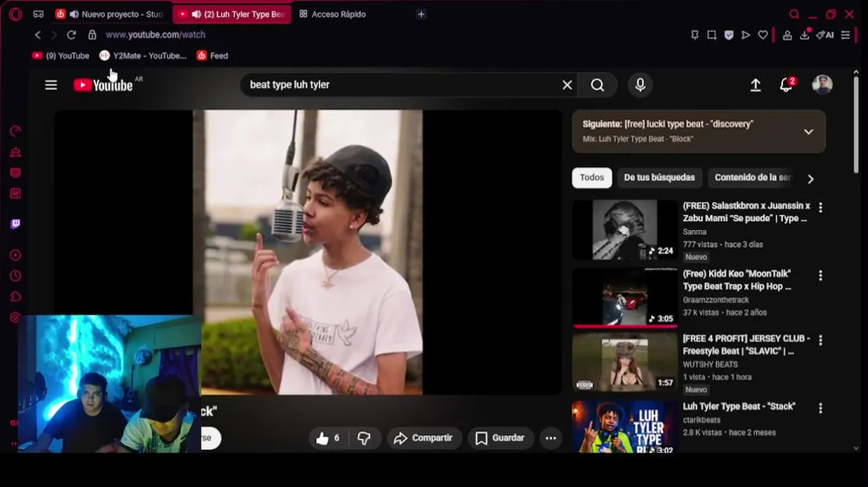Open settings gear in Opera sidebar
Image resolution: width=868 pixels, height=487 pixels.
[x=16, y=317]
